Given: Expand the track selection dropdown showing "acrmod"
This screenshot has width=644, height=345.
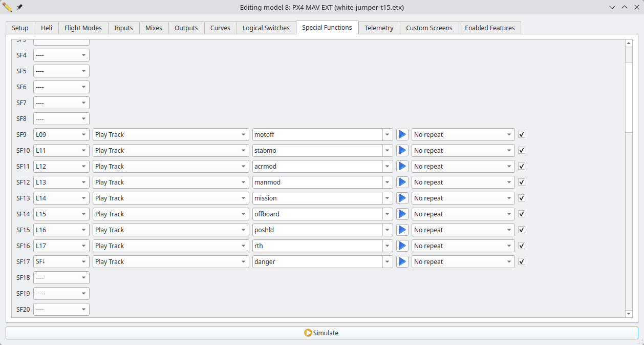Looking at the screenshot, I should [x=323, y=166].
